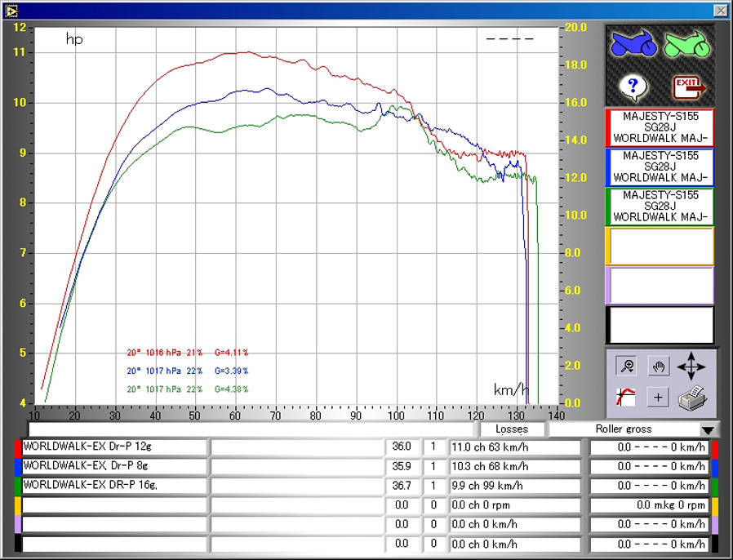Click the plus button in tool panel
Viewport: 733px width, 560px height.
(658, 398)
